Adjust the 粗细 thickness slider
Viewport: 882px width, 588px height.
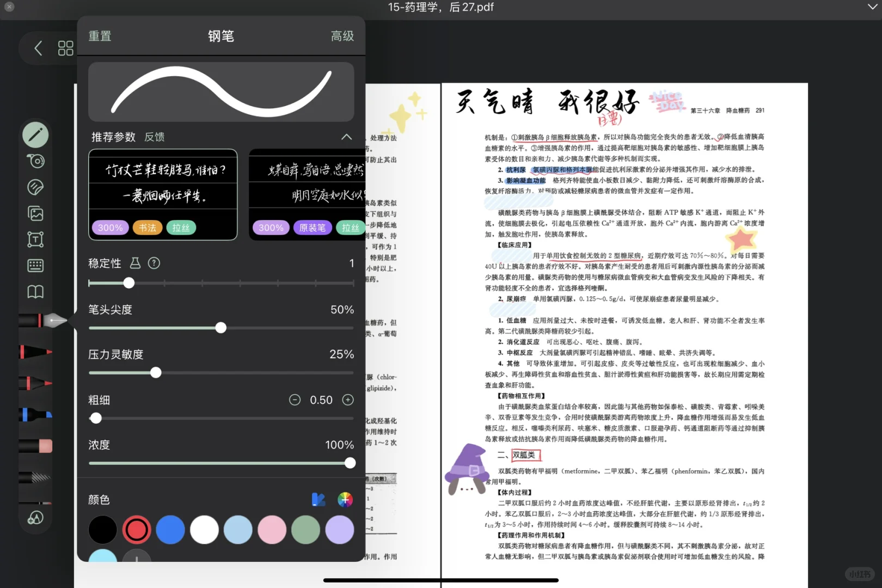click(x=221, y=418)
